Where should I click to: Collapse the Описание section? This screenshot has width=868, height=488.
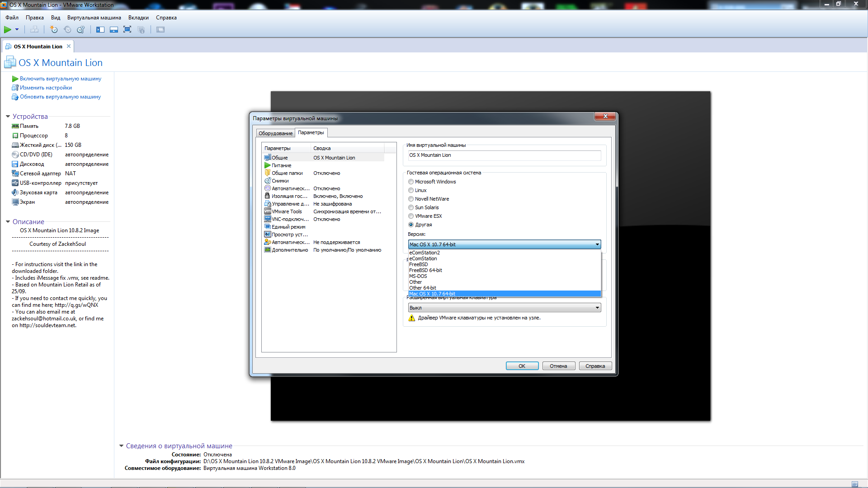(8, 222)
